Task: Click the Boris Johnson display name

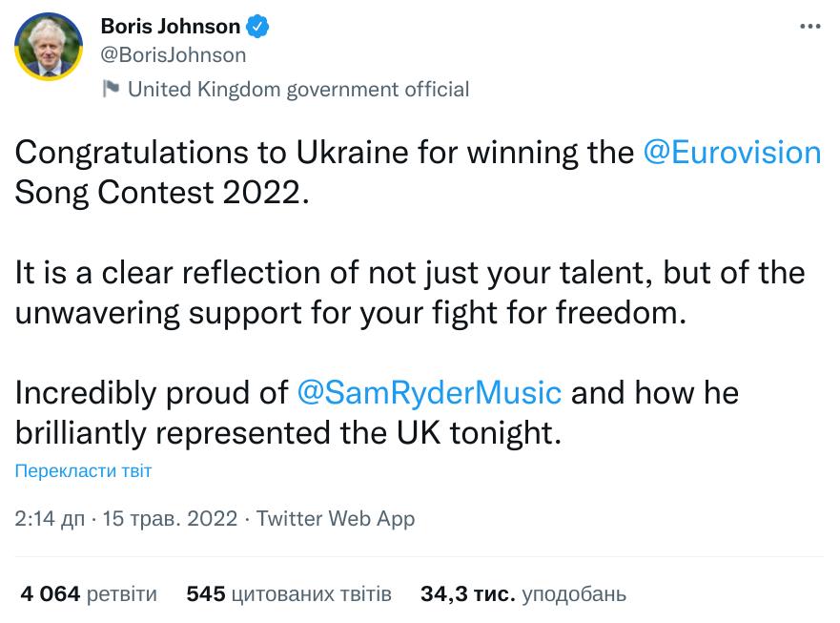Action: tap(171, 27)
